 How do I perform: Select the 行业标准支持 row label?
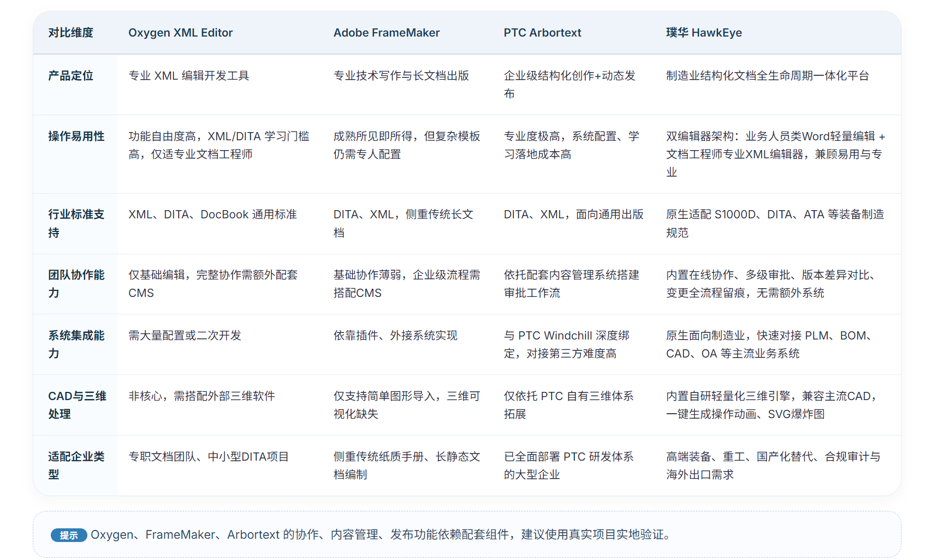coord(76,224)
